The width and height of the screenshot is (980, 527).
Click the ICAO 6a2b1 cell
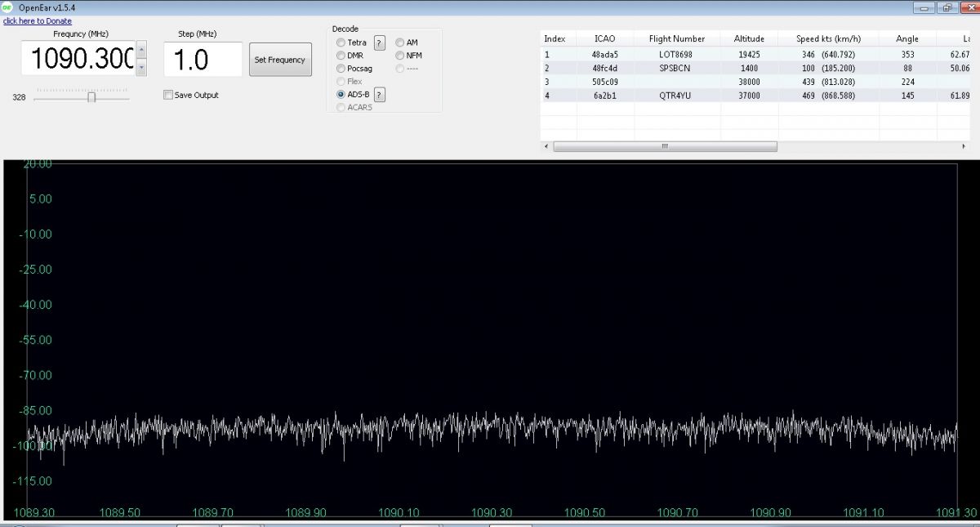tap(605, 96)
